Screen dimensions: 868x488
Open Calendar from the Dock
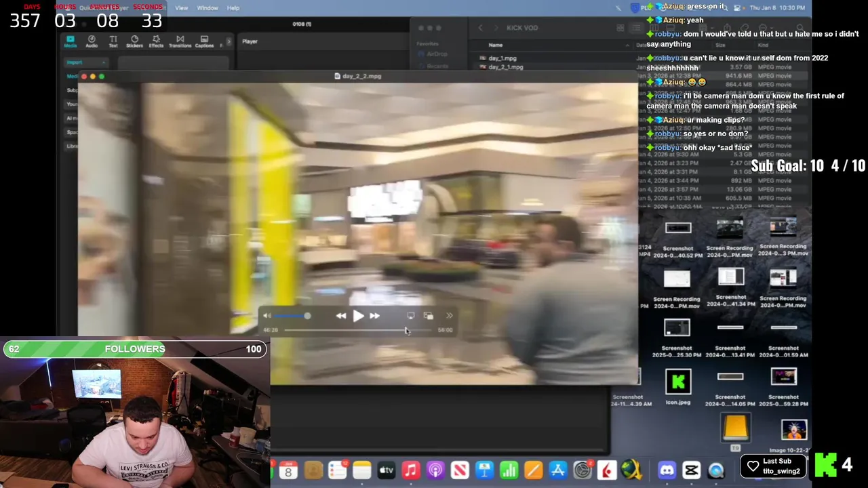click(288, 470)
